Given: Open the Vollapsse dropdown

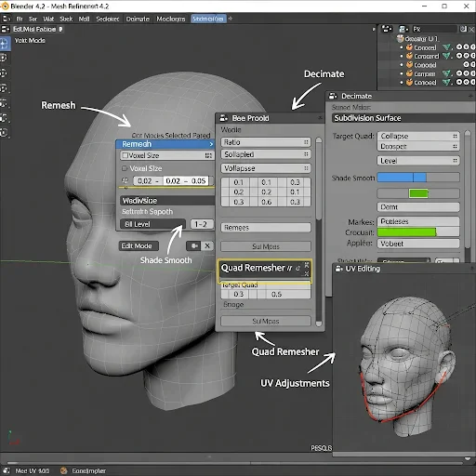Looking at the screenshot, I should coord(266,168).
